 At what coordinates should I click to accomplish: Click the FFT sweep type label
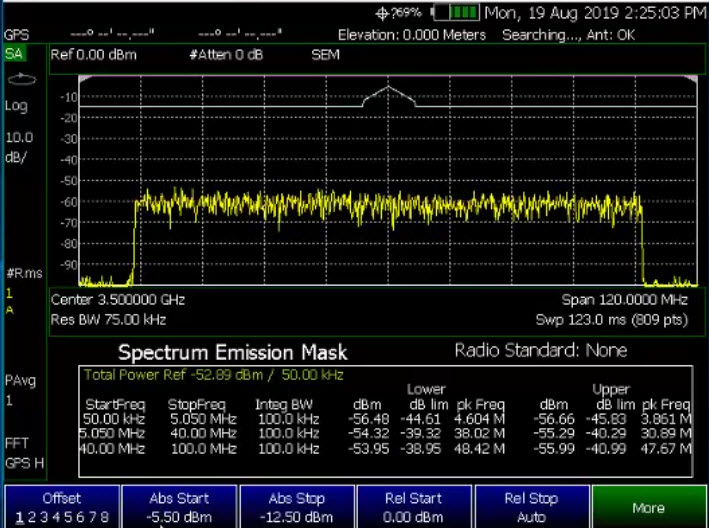click(17, 443)
